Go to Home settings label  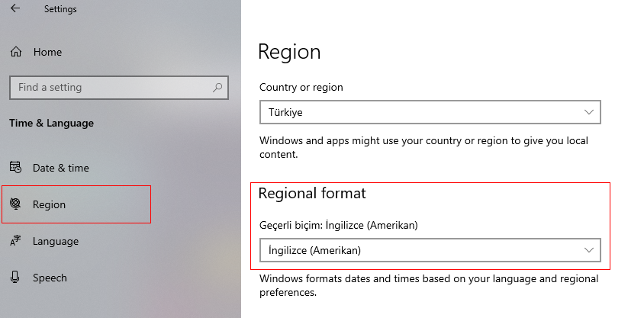pos(47,52)
